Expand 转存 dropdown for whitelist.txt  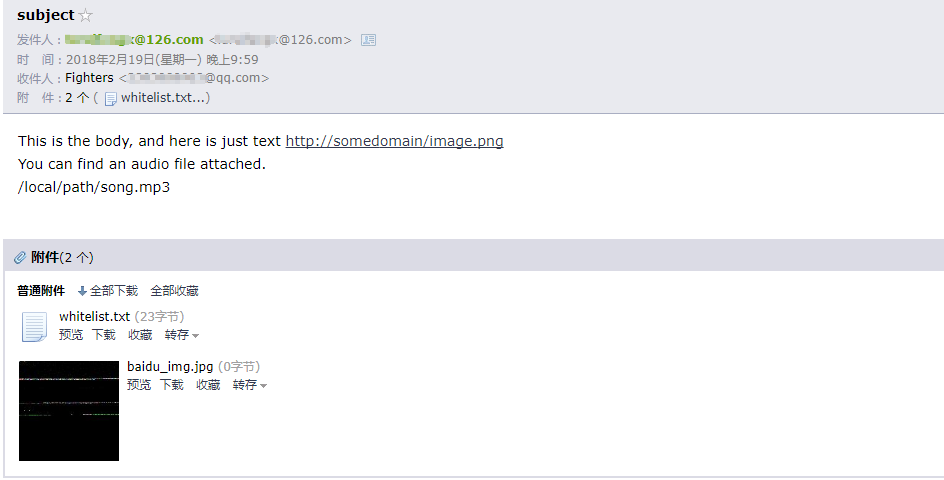click(x=182, y=335)
